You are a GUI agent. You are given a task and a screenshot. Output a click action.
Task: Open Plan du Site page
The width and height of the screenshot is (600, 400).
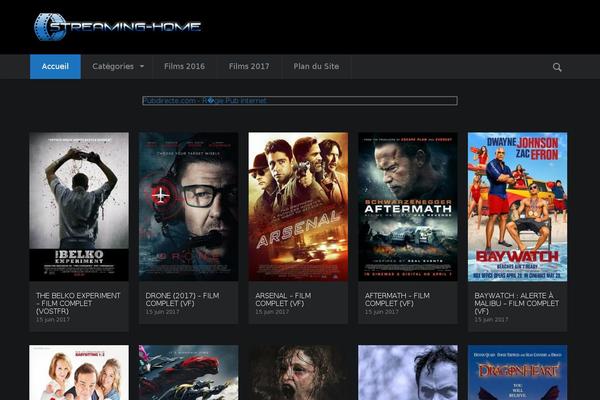coord(316,67)
